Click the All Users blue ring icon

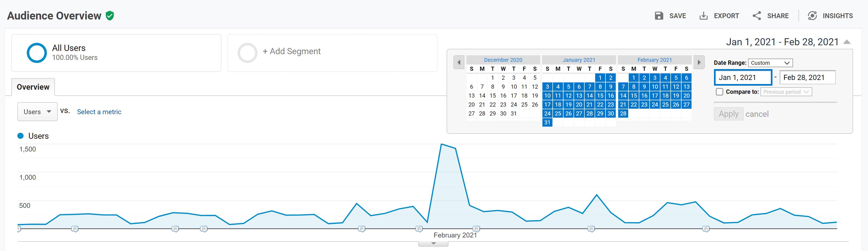[x=36, y=53]
